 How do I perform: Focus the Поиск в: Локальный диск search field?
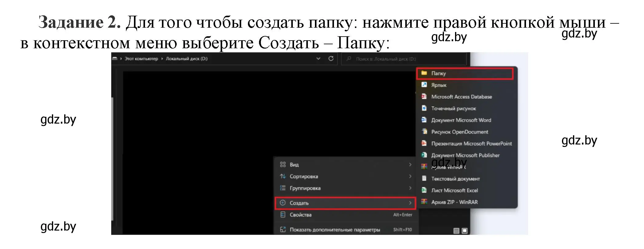(404, 59)
